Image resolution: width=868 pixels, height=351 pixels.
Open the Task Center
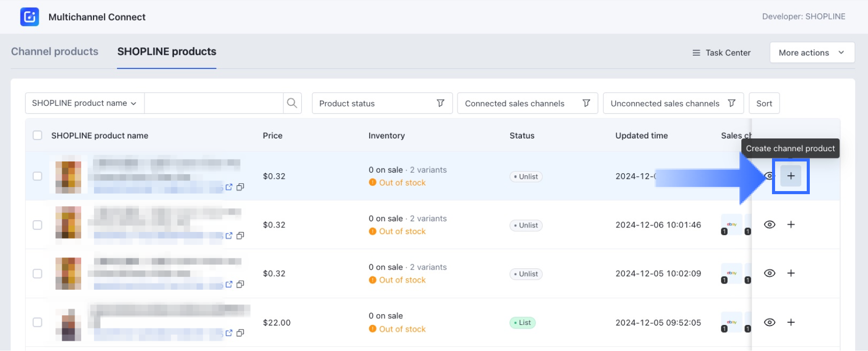[721, 53]
